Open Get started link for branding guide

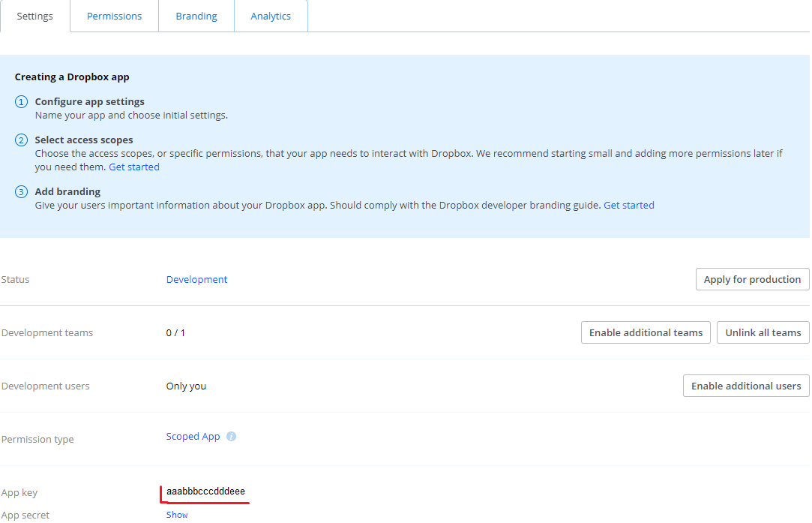tap(629, 205)
